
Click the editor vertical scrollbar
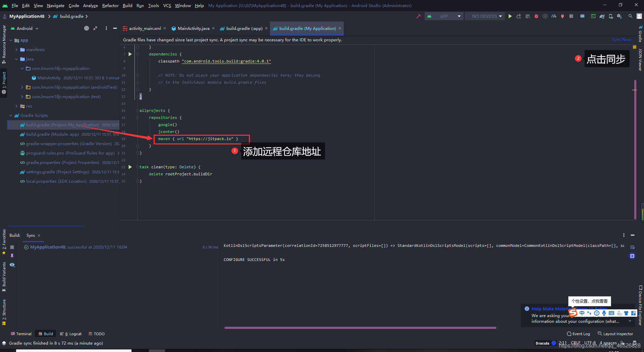coord(635,149)
